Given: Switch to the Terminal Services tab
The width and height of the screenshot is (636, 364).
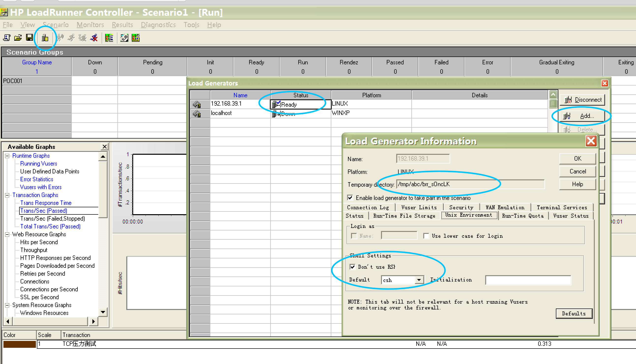Looking at the screenshot, I should coord(562,208).
